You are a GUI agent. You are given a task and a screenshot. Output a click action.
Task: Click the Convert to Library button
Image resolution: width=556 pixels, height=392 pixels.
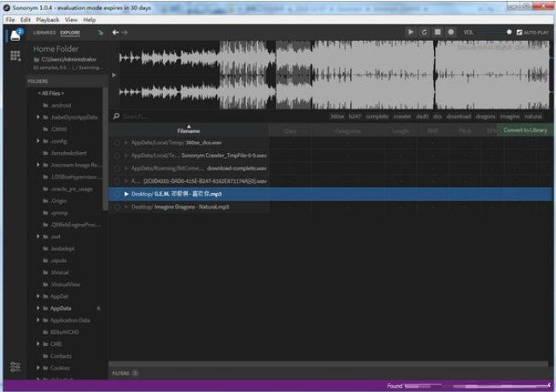pyautogui.click(x=524, y=131)
